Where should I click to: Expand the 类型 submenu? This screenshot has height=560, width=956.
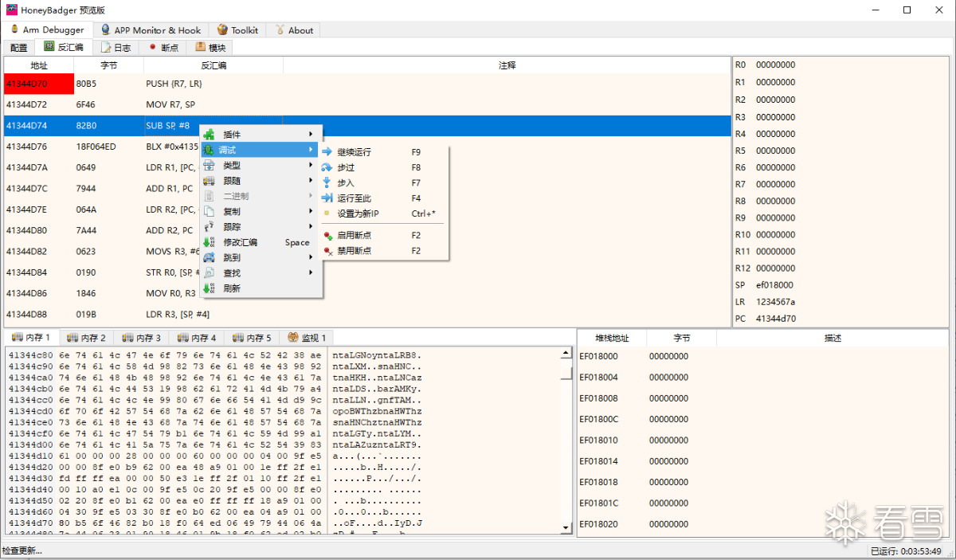pyautogui.click(x=261, y=165)
